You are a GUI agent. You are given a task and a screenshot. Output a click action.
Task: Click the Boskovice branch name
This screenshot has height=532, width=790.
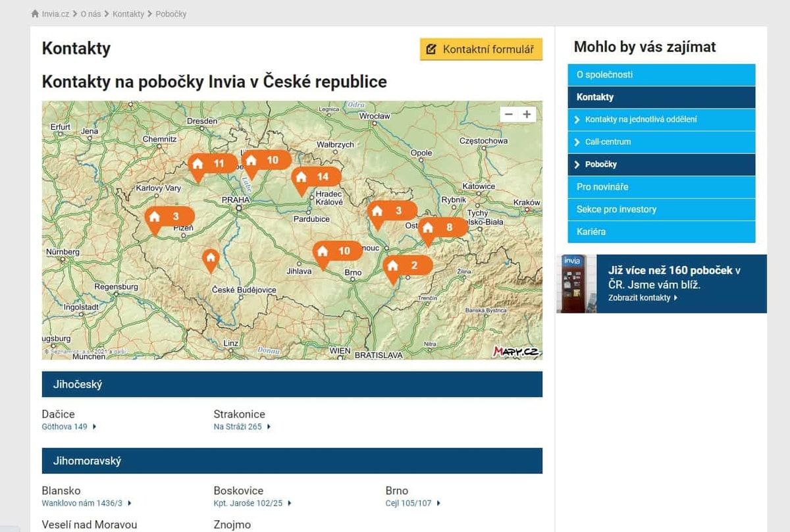(x=238, y=491)
